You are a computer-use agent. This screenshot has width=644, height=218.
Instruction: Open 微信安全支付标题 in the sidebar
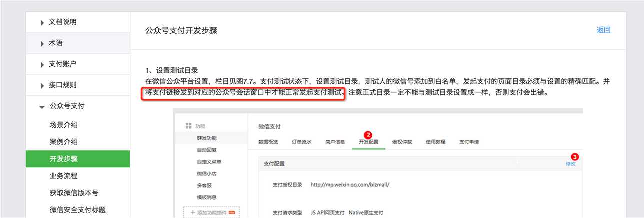click(x=77, y=210)
